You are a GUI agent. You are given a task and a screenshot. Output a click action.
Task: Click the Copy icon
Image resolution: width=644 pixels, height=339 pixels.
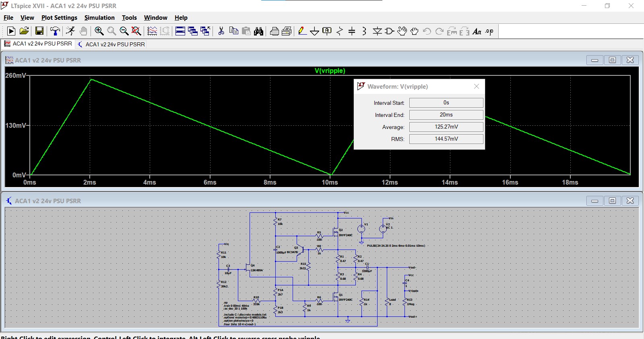(233, 31)
